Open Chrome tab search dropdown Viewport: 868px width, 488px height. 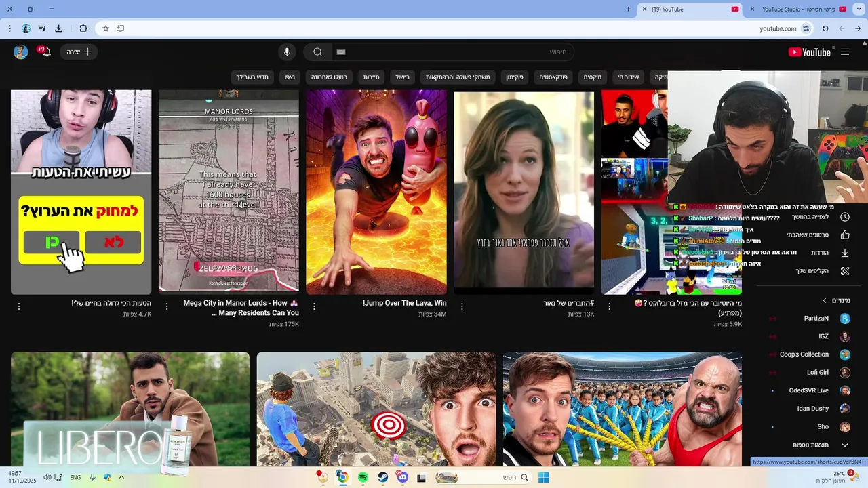click(x=858, y=9)
